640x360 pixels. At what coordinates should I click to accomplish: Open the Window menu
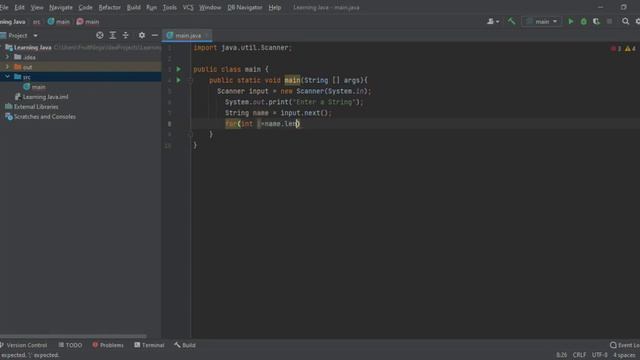(210, 7)
